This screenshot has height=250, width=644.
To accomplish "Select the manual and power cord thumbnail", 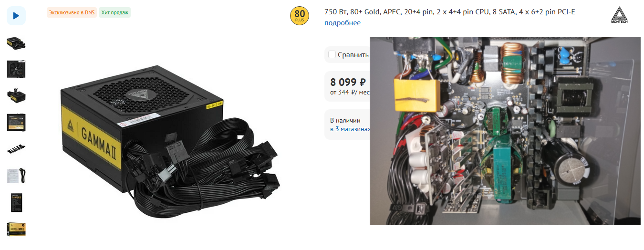I will [16, 176].
